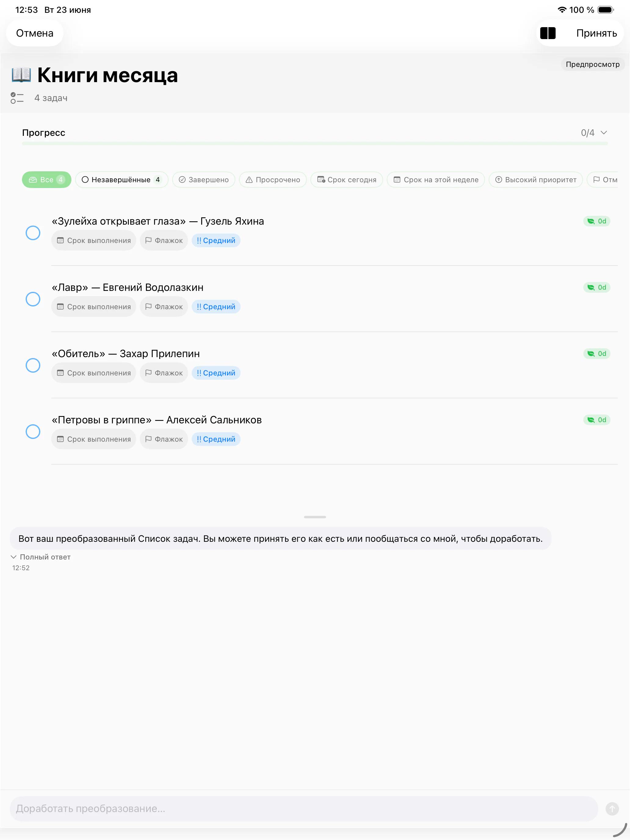Mark «Лавр» task as complete
This screenshot has height=840, width=630.
point(33,299)
